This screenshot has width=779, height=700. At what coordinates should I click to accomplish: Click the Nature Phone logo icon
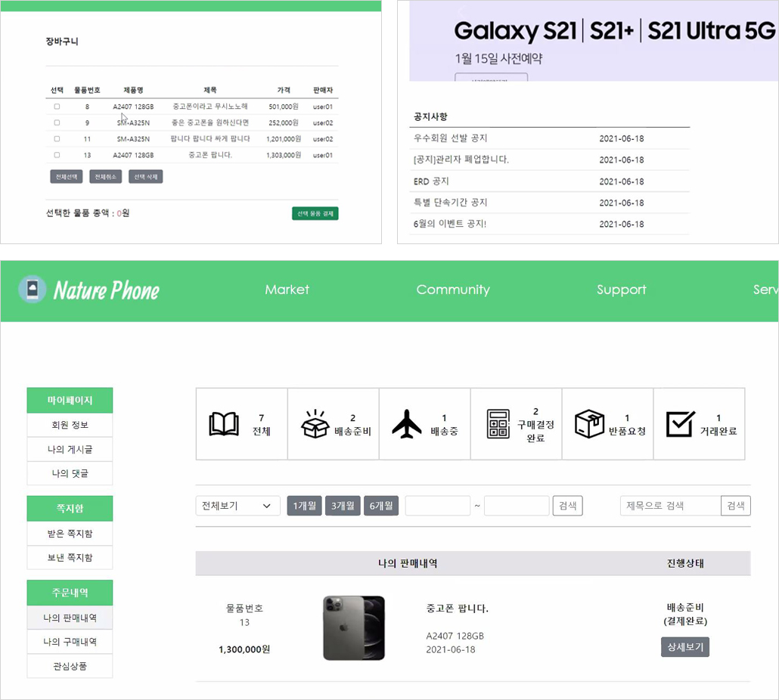pos(33,290)
